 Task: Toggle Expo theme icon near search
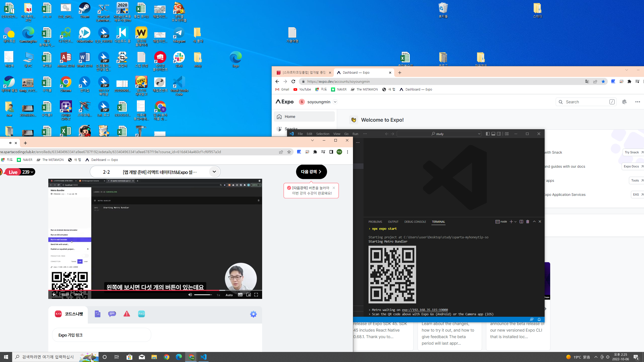click(624, 102)
